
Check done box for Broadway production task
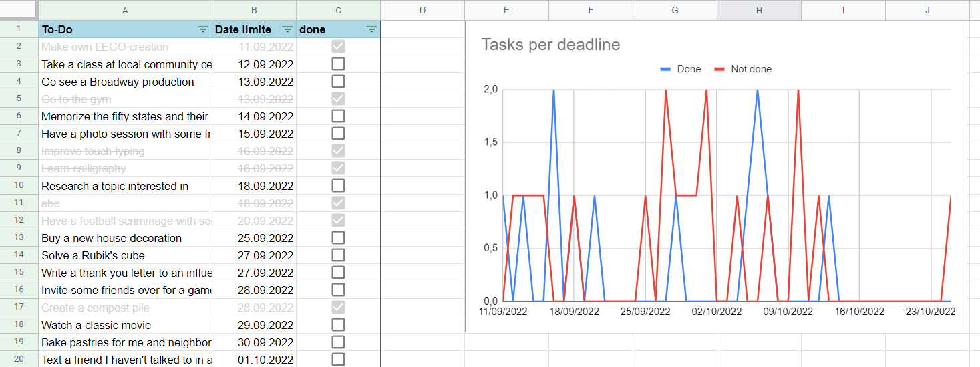coord(339,82)
